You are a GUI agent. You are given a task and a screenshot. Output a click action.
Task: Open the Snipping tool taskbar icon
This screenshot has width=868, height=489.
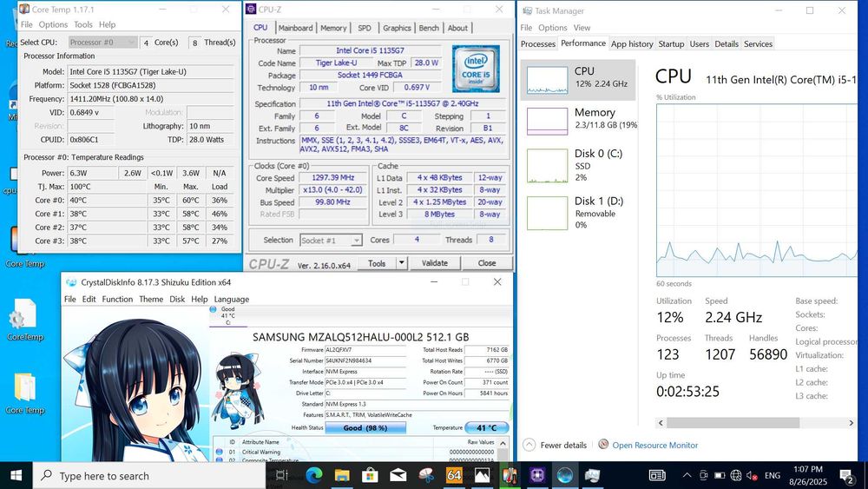pyautogui.click(x=425, y=475)
